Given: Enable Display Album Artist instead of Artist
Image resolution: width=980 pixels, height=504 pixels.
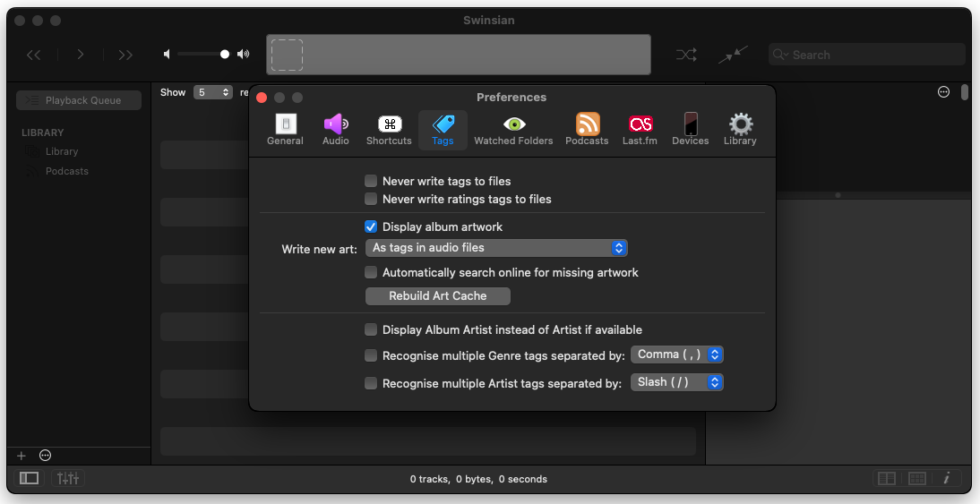Looking at the screenshot, I should 371,329.
